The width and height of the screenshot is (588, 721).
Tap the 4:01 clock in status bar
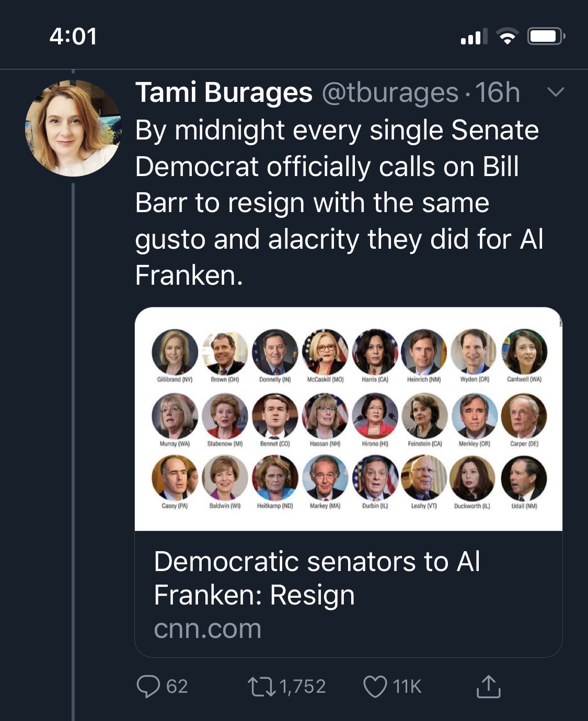click(73, 37)
